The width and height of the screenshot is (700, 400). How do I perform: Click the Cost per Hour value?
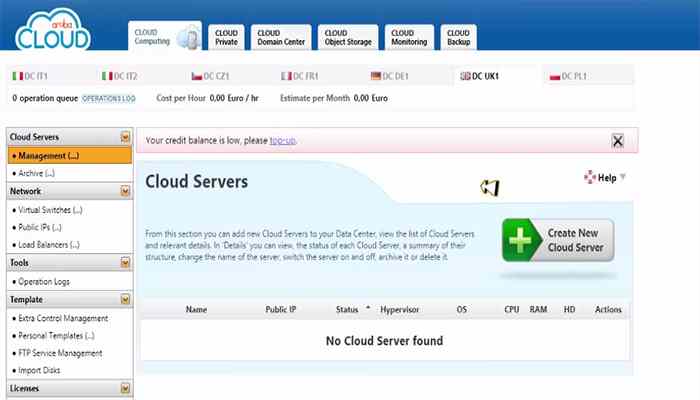pos(234,98)
